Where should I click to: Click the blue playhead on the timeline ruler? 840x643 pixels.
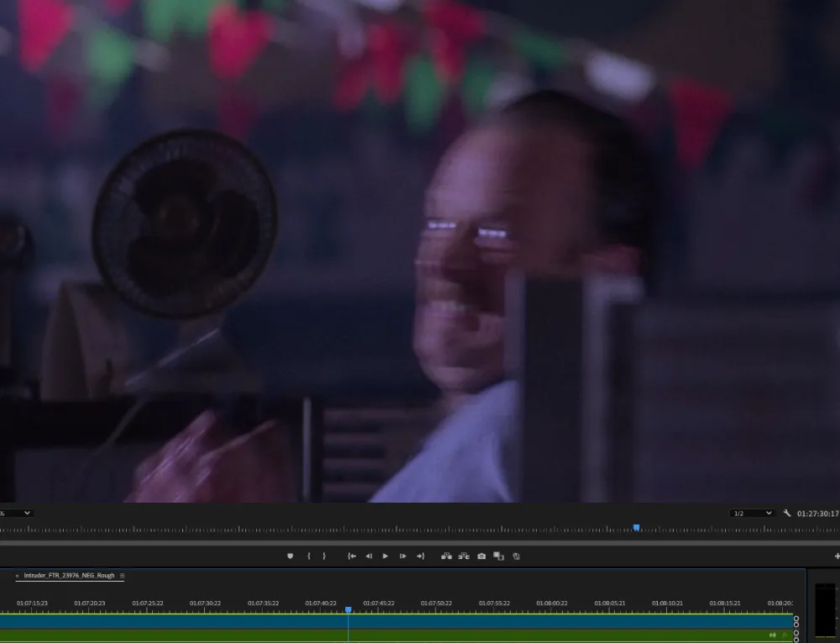(348, 610)
